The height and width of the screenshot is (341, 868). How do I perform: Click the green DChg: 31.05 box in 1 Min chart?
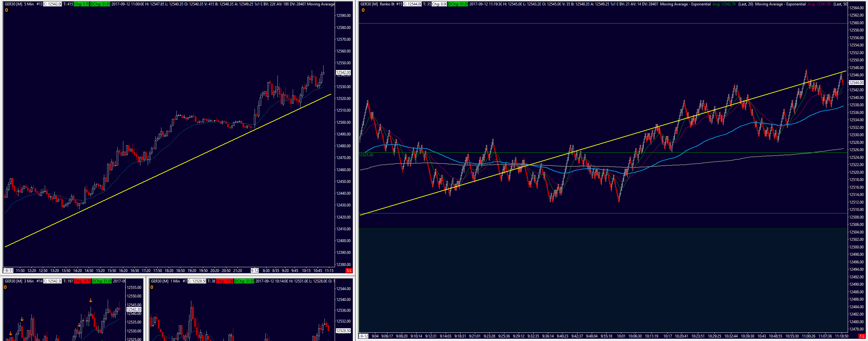244,281
